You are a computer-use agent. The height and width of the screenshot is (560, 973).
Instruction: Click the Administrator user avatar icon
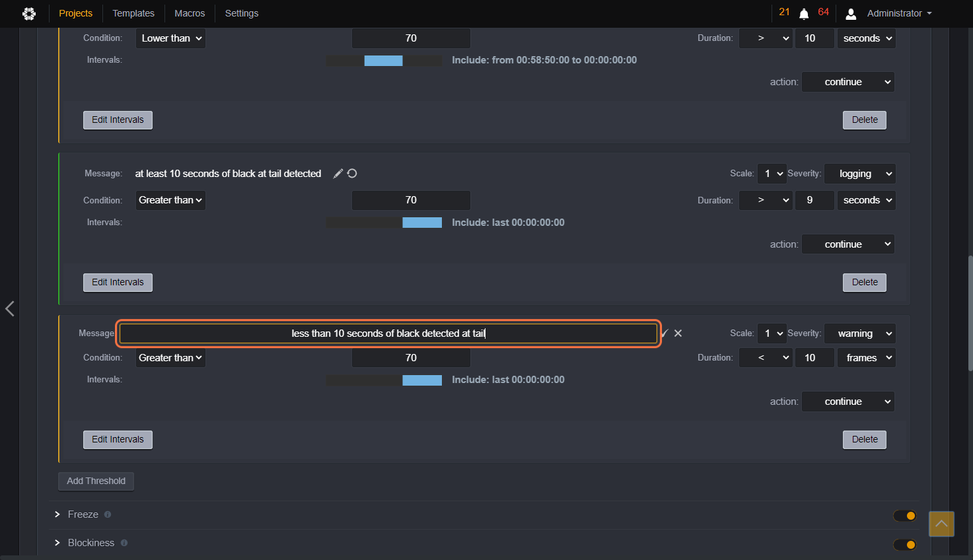pos(851,14)
